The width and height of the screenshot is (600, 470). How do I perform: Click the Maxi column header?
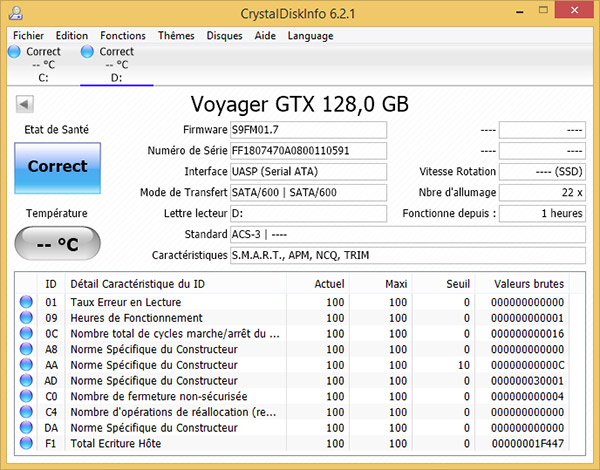click(380, 284)
